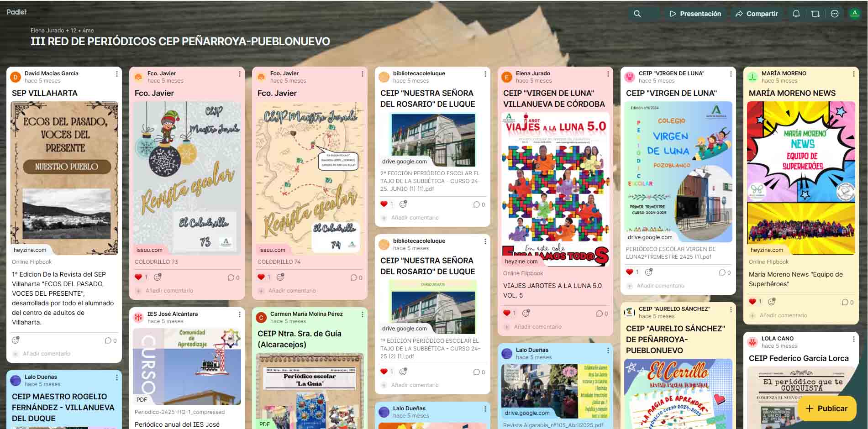Viewport: 868px width, 429px height.
Task: Toggle heart on Periódico Escolar Virgen de Luna post
Action: 630,272
